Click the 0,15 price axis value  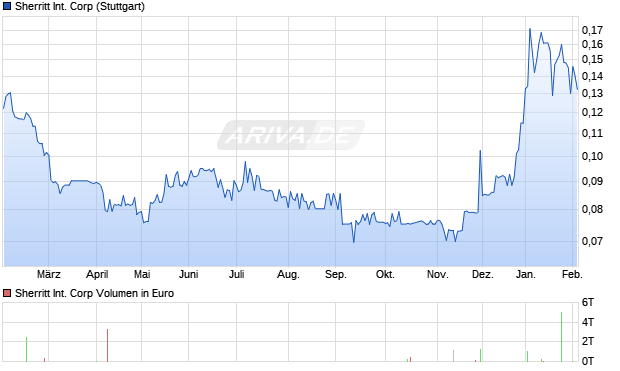coord(592,59)
